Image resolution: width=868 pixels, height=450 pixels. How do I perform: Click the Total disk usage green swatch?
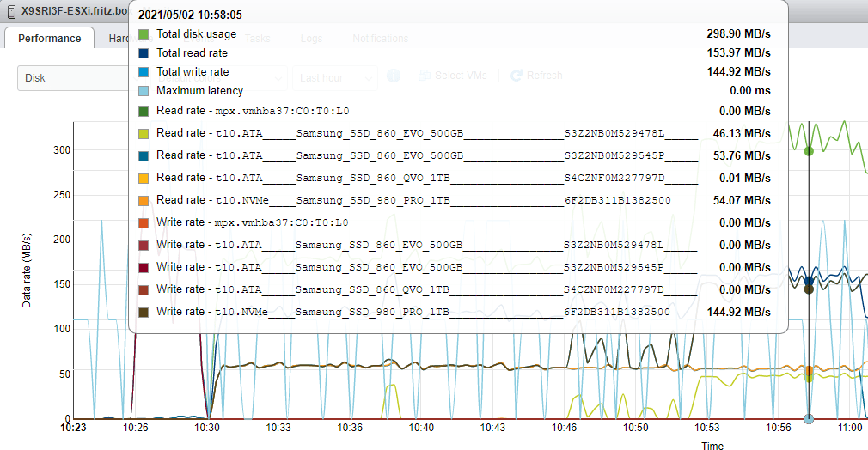point(144,34)
